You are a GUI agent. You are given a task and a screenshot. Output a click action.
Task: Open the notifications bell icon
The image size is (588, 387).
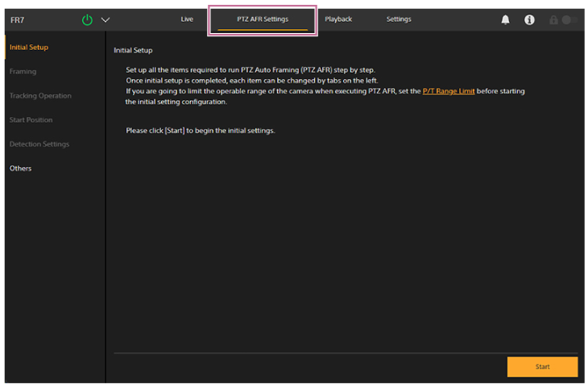click(x=506, y=19)
